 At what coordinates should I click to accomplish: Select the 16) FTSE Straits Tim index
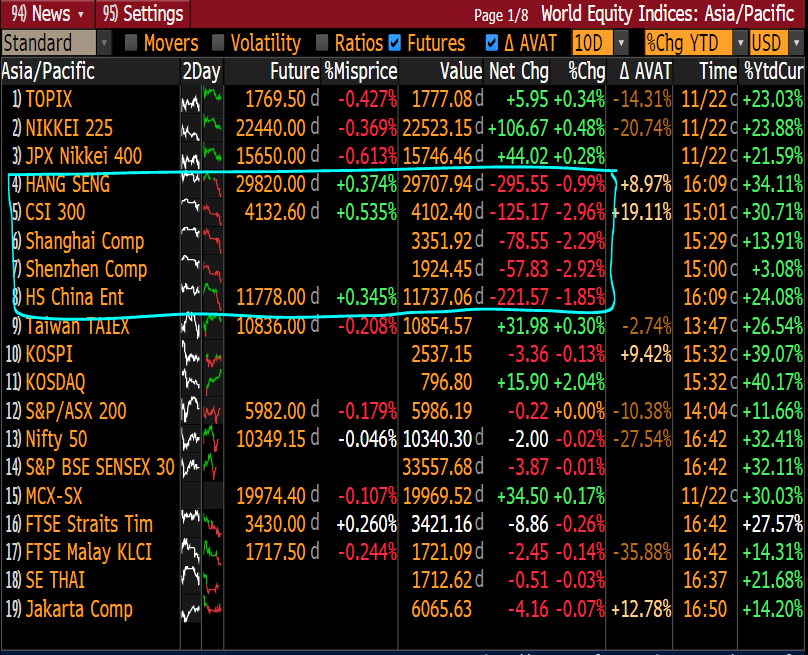tap(79, 524)
